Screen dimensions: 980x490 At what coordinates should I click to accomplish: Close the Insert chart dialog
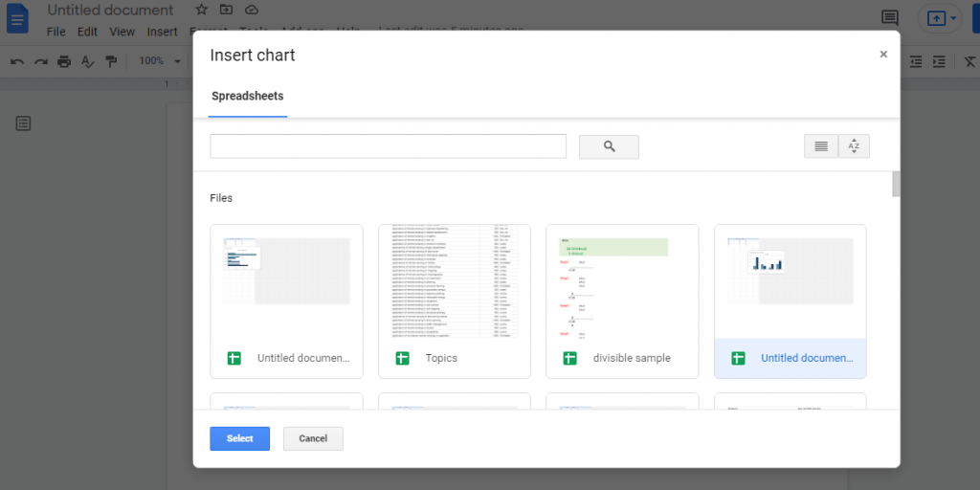pos(883,55)
